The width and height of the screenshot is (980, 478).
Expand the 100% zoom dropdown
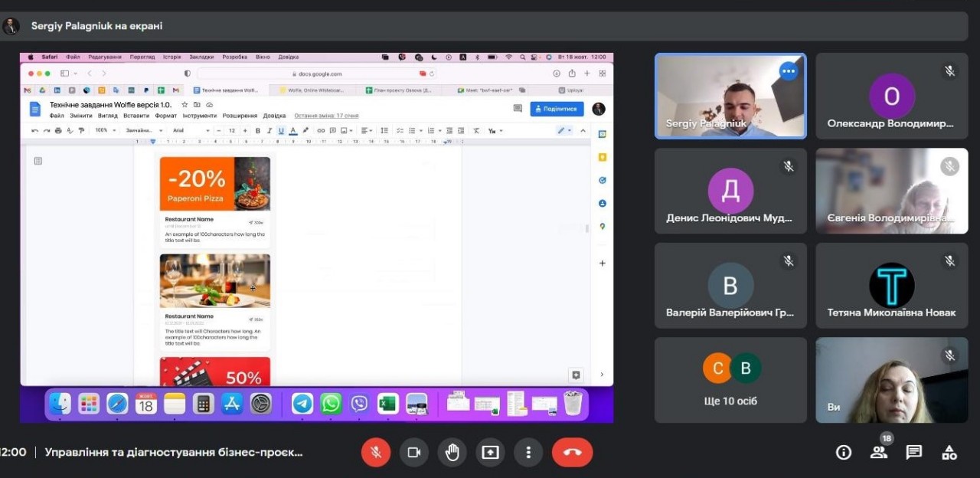(x=104, y=130)
